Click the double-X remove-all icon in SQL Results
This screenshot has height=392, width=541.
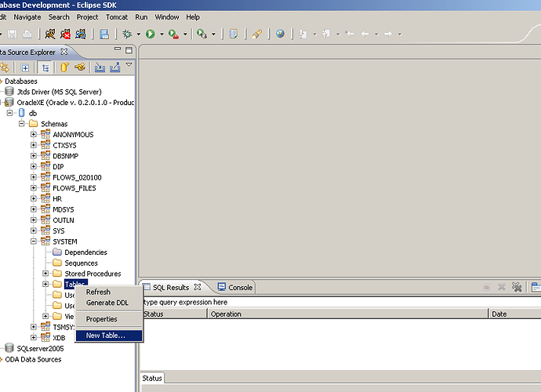coord(517,287)
